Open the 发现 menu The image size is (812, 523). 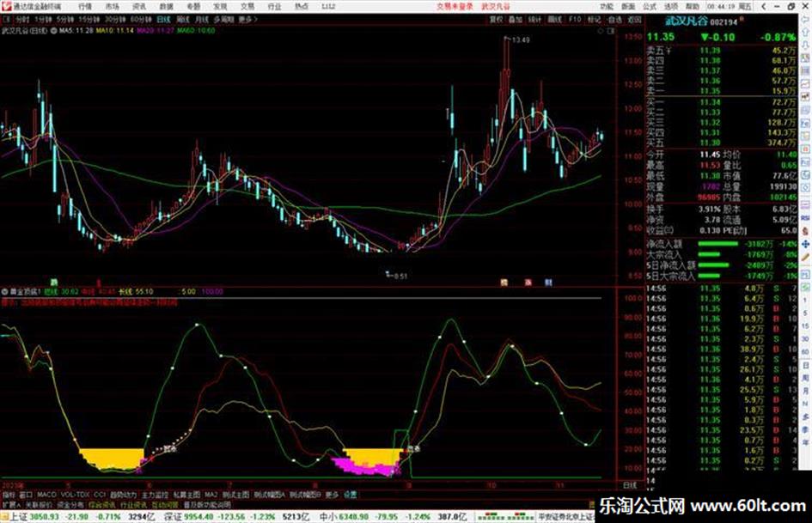click(x=220, y=7)
